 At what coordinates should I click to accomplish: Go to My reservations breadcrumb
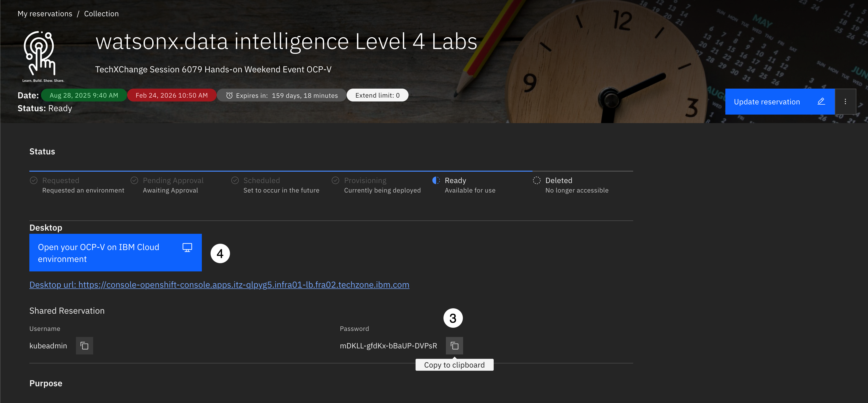(x=45, y=14)
